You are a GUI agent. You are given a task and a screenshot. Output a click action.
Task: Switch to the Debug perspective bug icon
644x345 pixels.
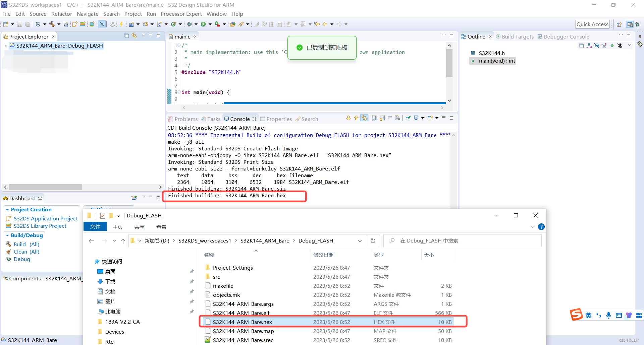click(x=637, y=24)
